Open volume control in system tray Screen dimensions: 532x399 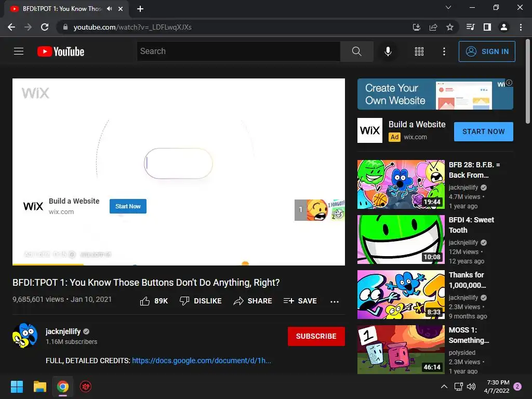[471, 387]
